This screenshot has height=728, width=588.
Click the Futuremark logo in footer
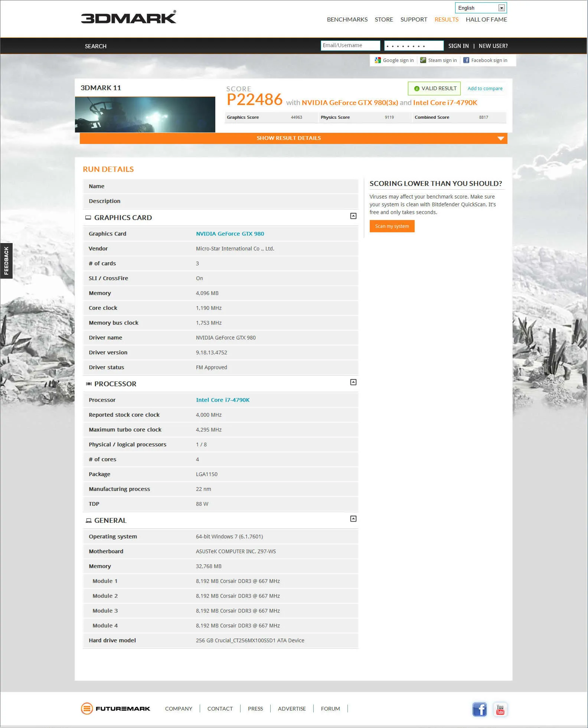pos(116,708)
